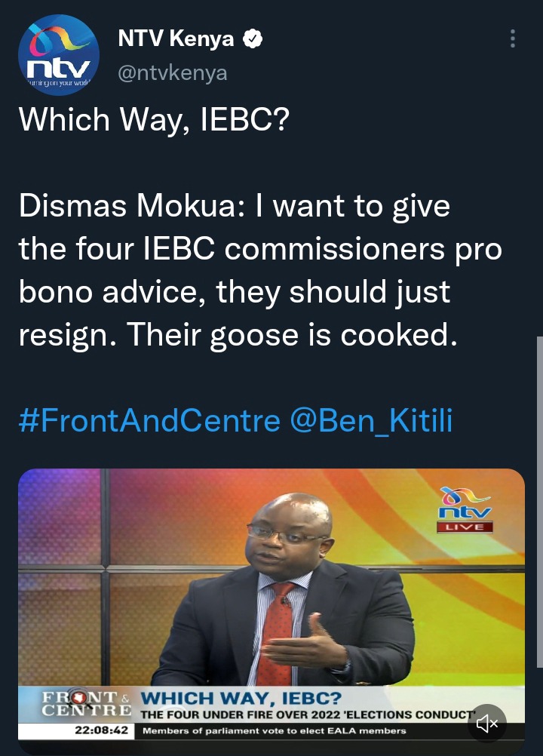Open the three-dot more options menu
543x756 pixels.
click(x=513, y=38)
